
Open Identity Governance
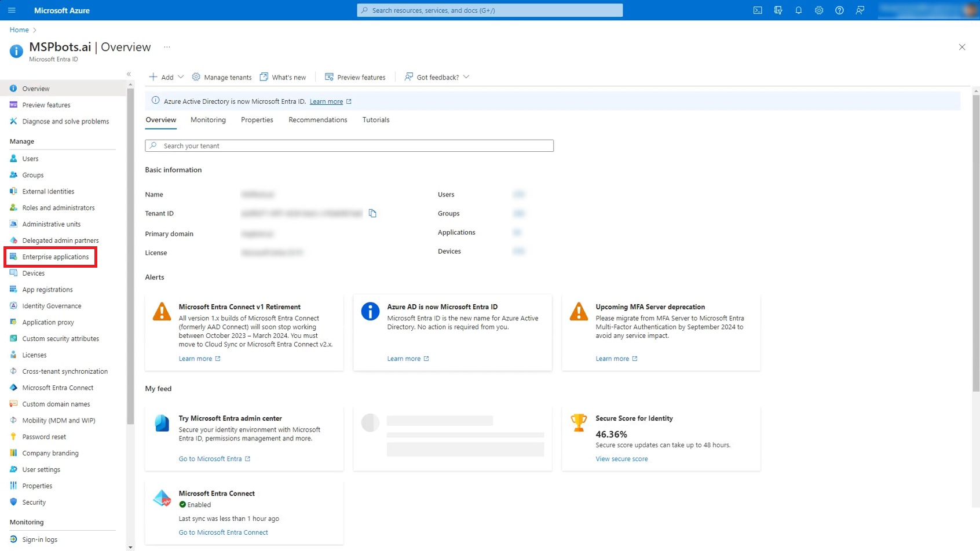click(52, 305)
